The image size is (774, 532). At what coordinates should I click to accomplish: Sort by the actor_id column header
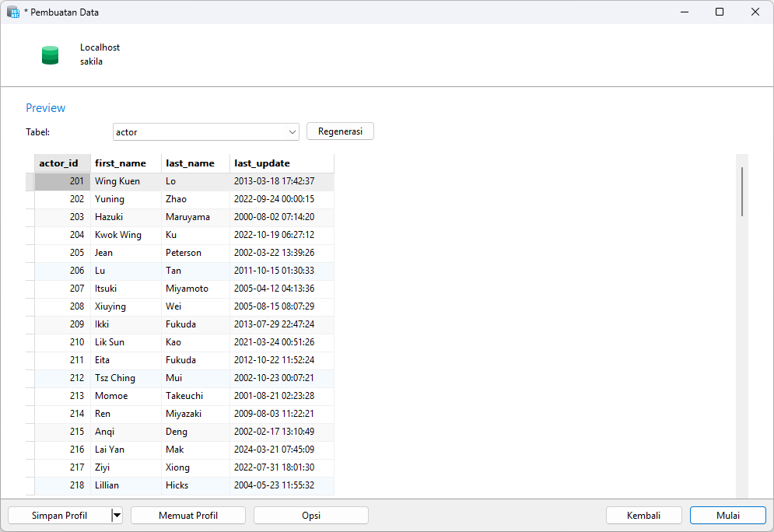[63, 163]
